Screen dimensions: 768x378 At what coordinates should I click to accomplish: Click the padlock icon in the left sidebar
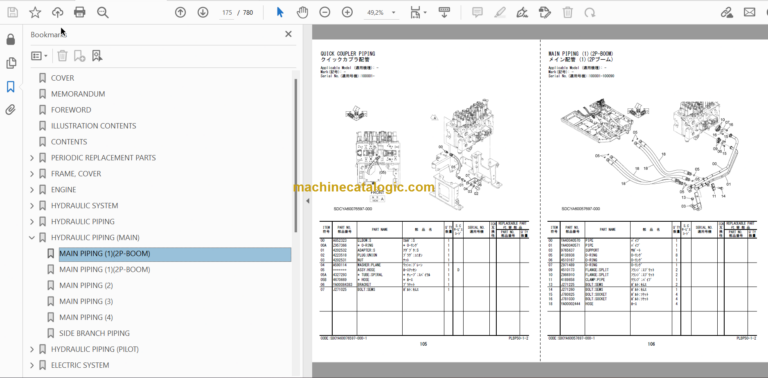click(x=11, y=39)
